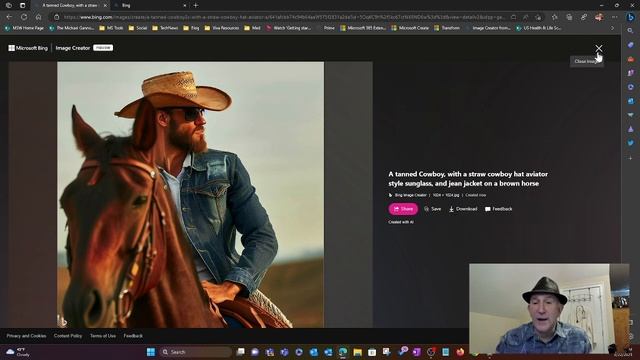The height and width of the screenshot is (360, 640).
Task: Switch to the tanned Cowboy tab
Action: click(69, 5)
